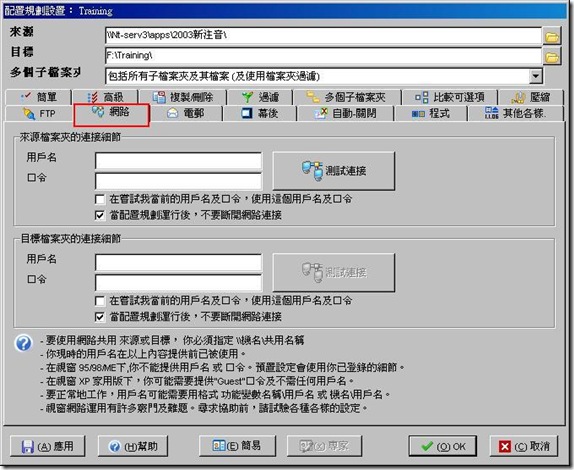
Task: Browse for source folder using folder icon
Action: 552,36
